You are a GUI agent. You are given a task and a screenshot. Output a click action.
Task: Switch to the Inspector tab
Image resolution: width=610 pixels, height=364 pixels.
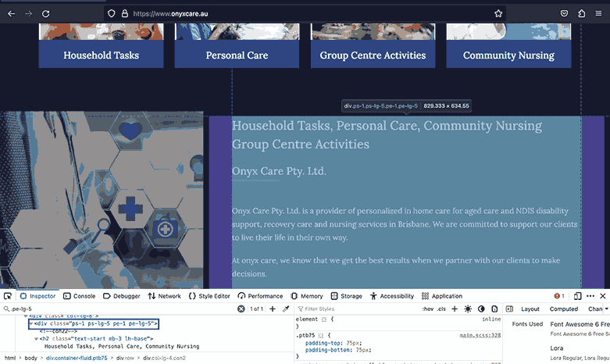(x=37, y=296)
